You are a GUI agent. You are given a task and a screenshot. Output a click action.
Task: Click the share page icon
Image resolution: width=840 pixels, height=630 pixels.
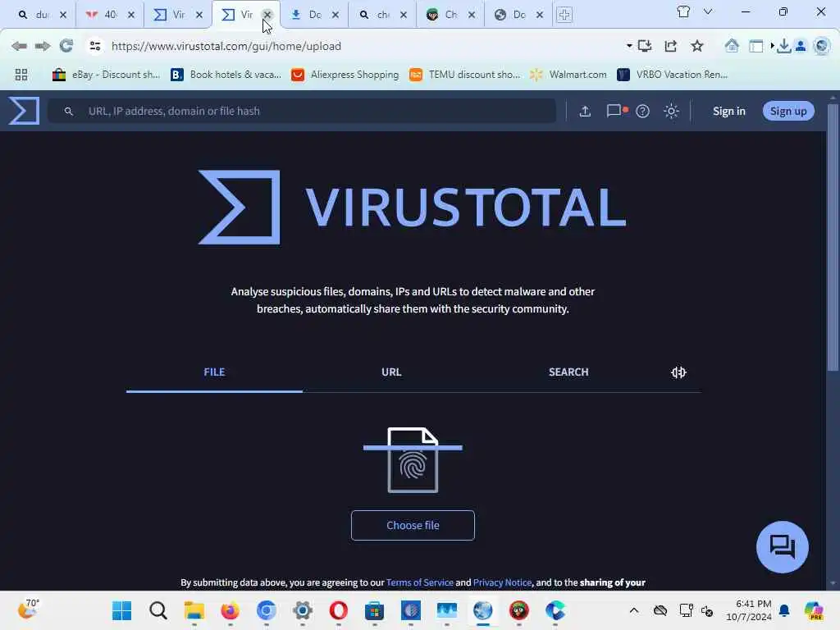click(671, 46)
